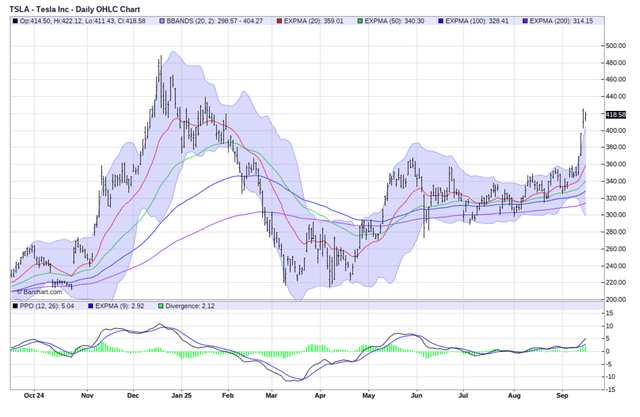Screen dimensions: 640x417
Task: Click the OHLC values text 'Op:414.50, Hi:422.12'
Action: tap(50, 21)
